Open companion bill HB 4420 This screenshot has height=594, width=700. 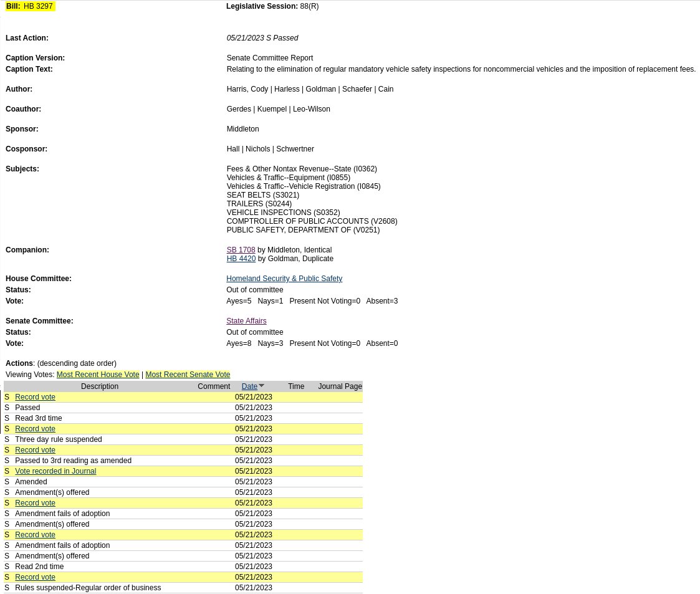coord(241,259)
